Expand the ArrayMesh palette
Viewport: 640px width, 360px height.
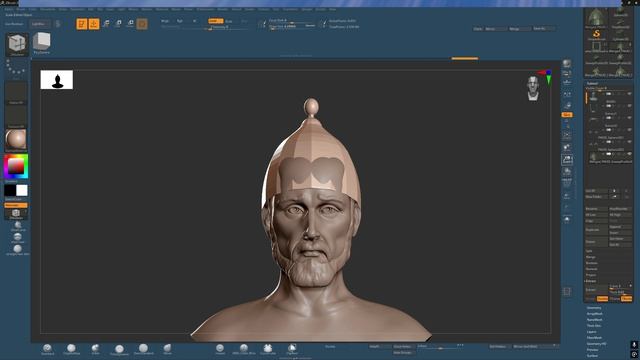(594, 314)
